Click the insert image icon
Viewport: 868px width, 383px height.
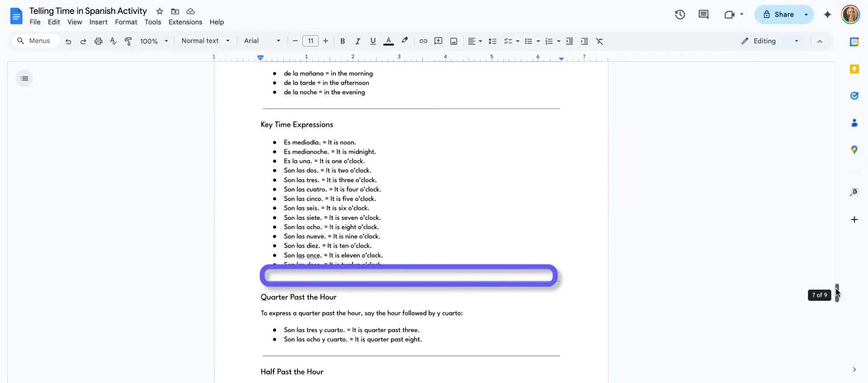tap(453, 41)
